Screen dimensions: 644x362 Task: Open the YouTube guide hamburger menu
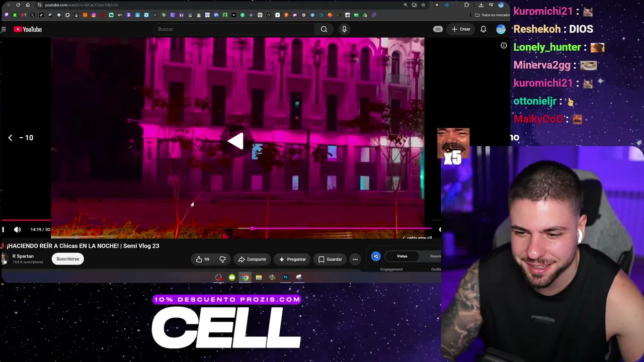[x=4, y=30]
